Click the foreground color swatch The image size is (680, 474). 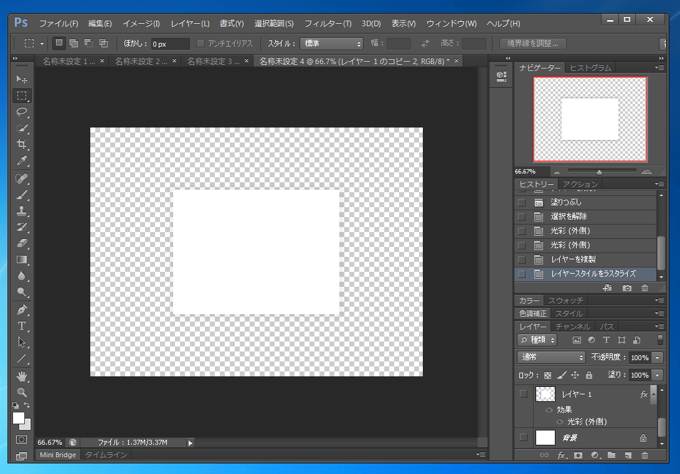pyautogui.click(x=18, y=418)
